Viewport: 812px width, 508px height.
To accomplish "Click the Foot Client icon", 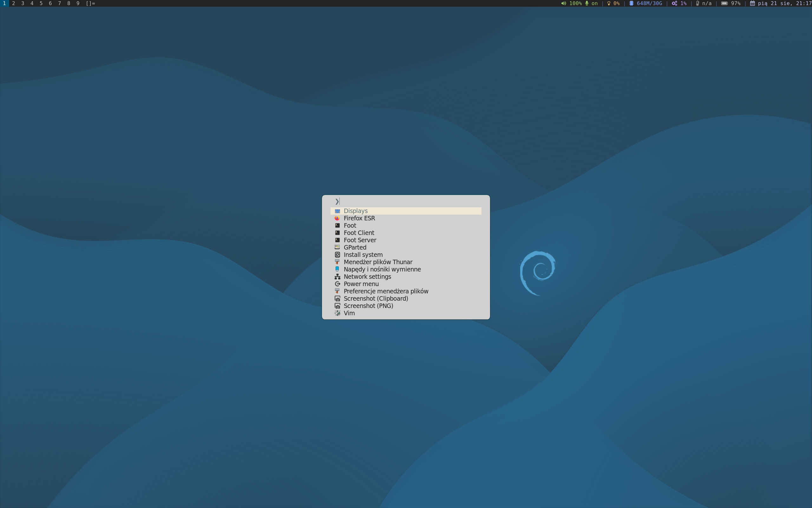I will (337, 233).
